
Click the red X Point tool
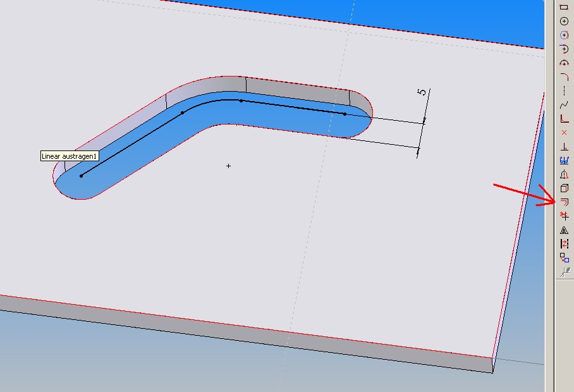[x=565, y=132]
